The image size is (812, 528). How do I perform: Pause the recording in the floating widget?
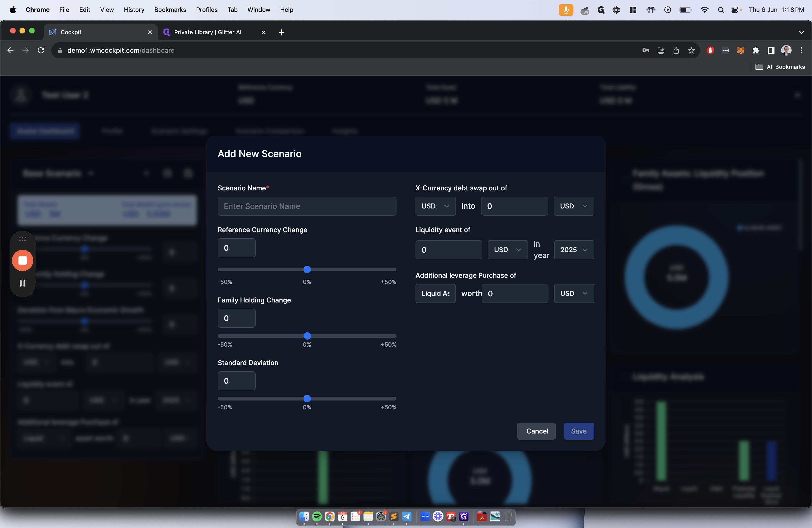23,283
